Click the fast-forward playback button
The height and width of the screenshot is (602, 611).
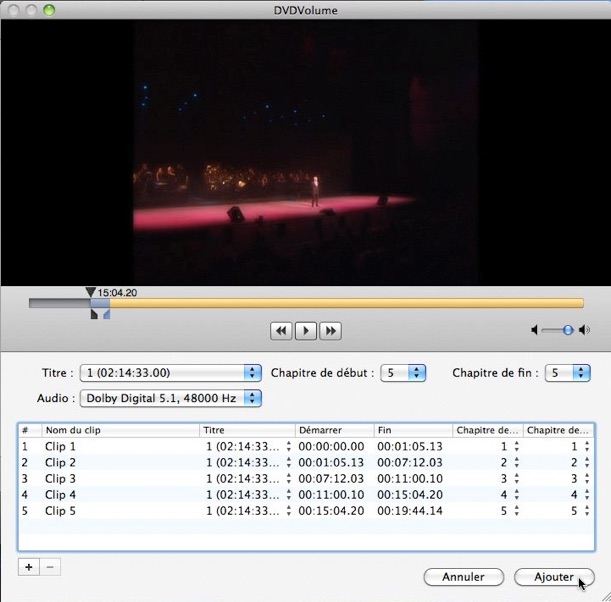pyautogui.click(x=330, y=331)
